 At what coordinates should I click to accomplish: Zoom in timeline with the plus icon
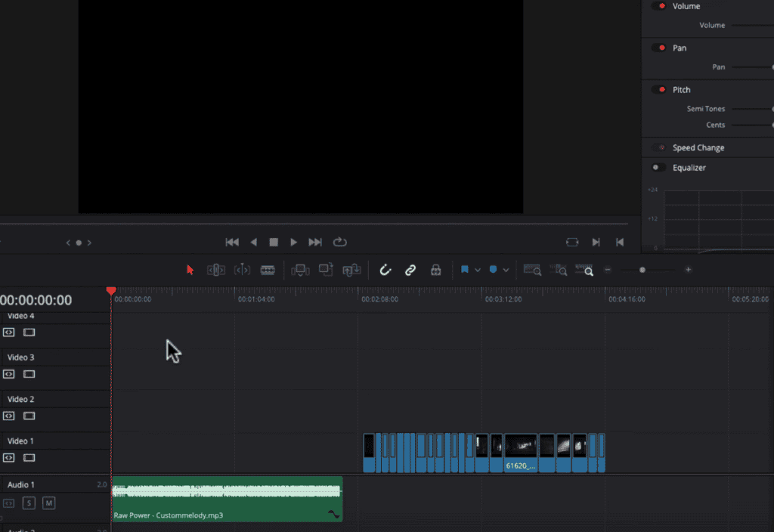coord(688,270)
